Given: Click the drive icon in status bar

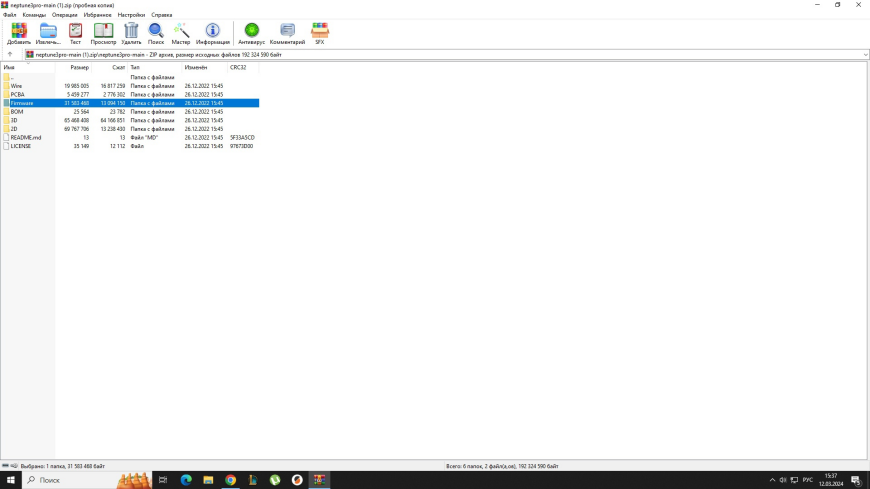Looking at the screenshot, I should [6, 466].
